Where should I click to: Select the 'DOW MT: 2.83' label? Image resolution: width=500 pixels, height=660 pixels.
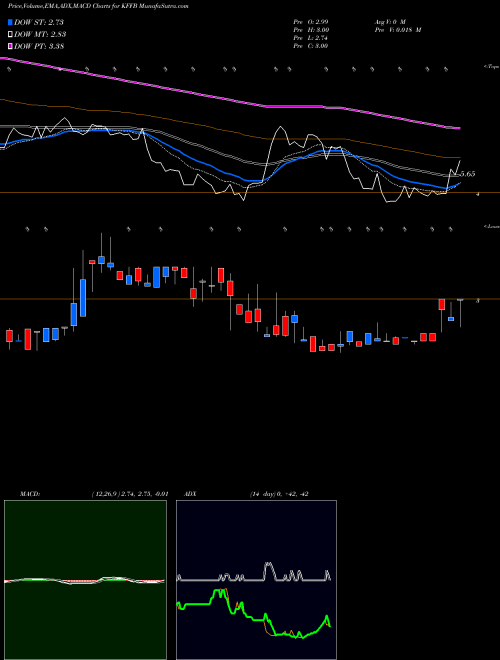40,35
